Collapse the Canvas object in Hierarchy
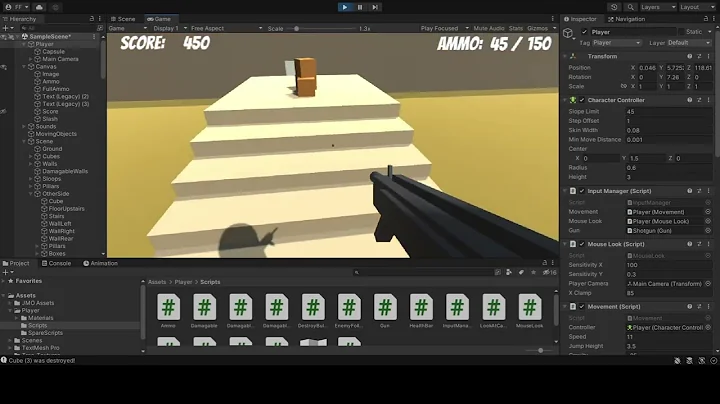This screenshot has width=720, height=404. (24, 67)
